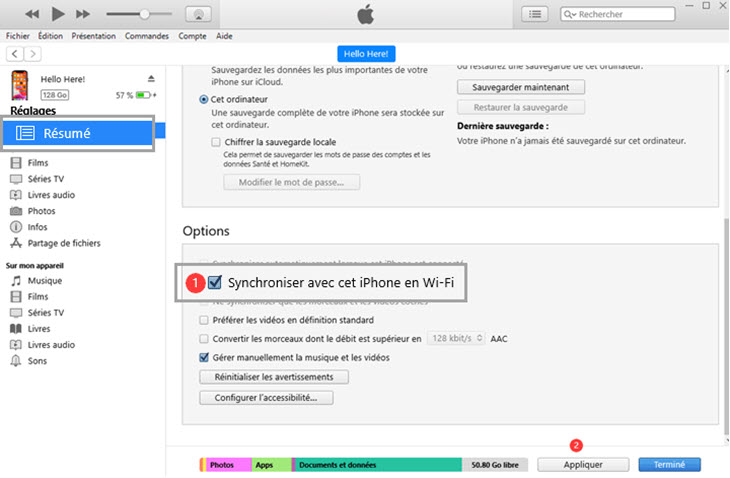
Task: Click Modifier le mot de passe button
Action: [291, 182]
